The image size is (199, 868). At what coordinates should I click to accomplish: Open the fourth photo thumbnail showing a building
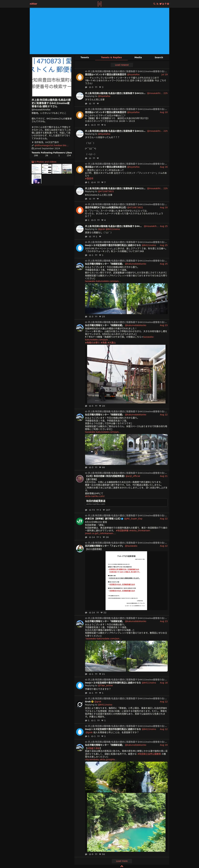67,169
